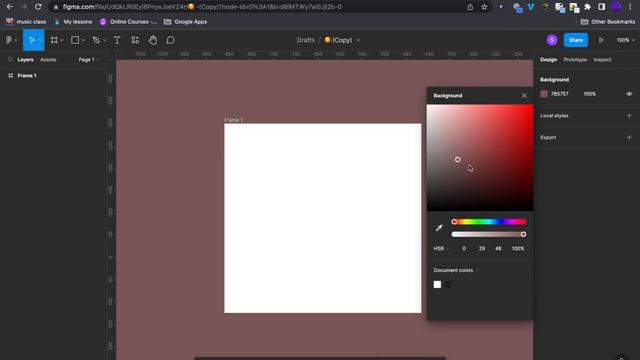Select the Pen tool
Screen dimensions: 640x360
click(96, 40)
